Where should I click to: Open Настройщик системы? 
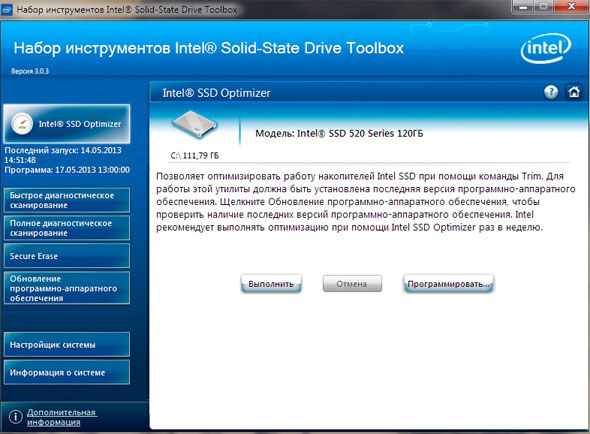coord(67,345)
